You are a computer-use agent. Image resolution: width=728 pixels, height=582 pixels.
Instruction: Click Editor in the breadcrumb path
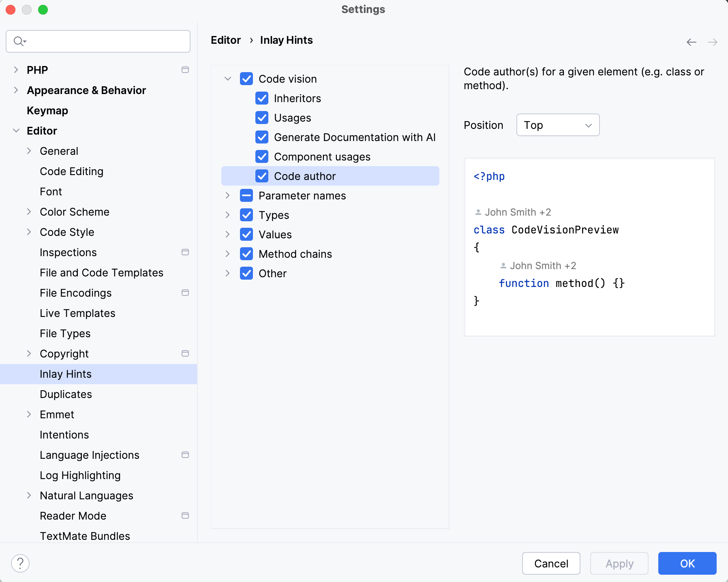click(x=225, y=40)
